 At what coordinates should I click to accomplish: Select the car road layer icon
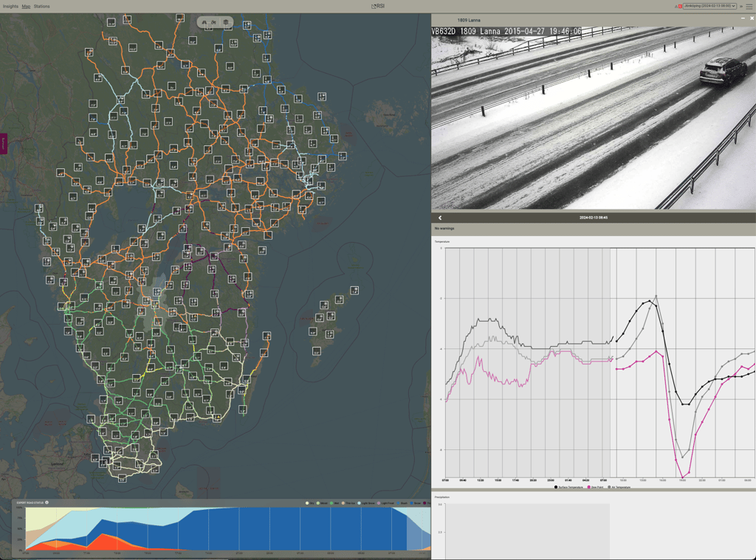pyautogui.click(x=205, y=22)
